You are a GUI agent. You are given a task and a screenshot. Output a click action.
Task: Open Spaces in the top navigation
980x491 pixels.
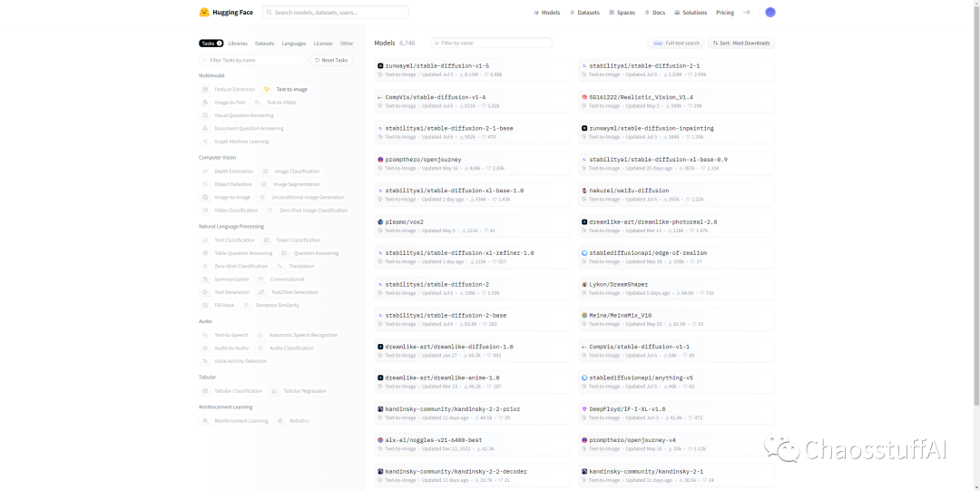click(x=622, y=13)
